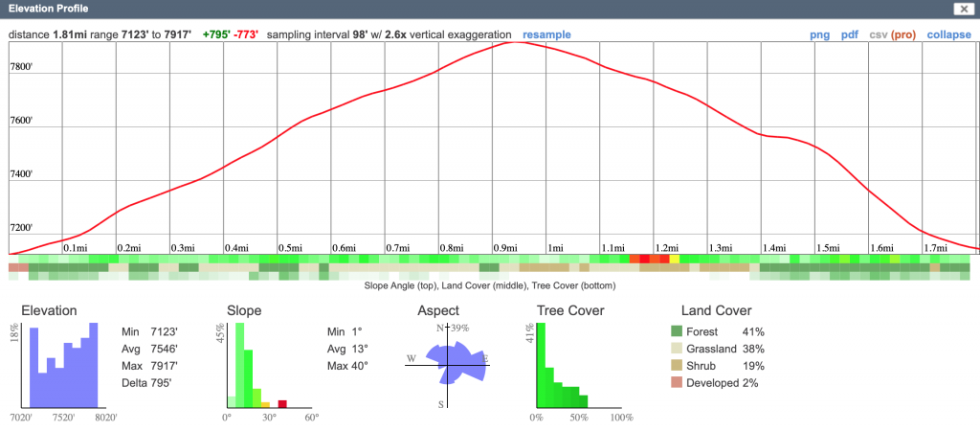Image resolution: width=980 pixels, height=431 pixels.
Task: Close the Elevation Profile panel
Action: point(961,9)
